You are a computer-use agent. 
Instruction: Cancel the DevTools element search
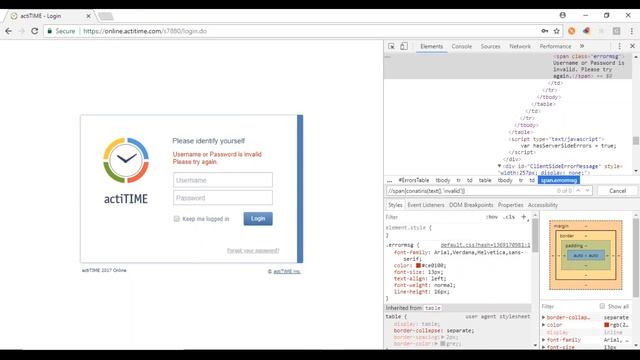click(617, 191)
